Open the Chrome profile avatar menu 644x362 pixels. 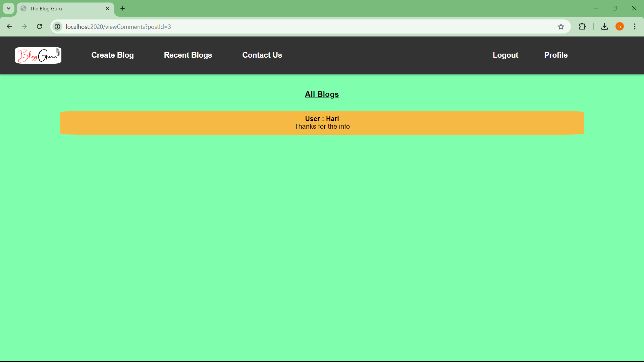[x=620, y=26]
